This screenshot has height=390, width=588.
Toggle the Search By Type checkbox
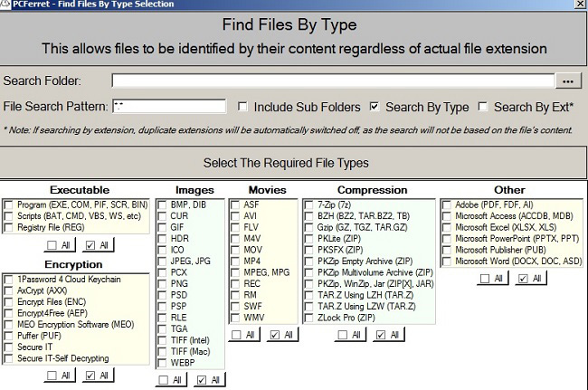point(375,107)
